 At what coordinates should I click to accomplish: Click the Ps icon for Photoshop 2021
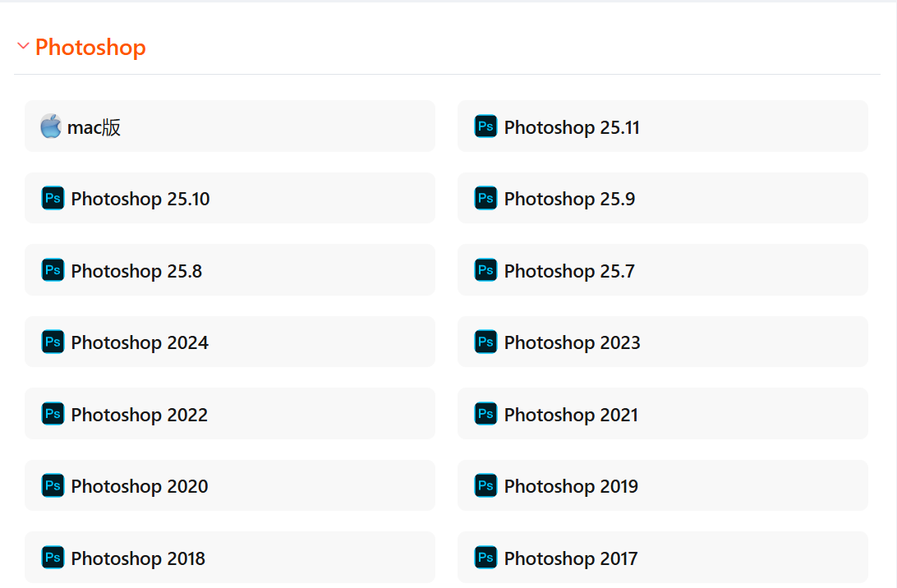pyautogui.click(x=485, y=414)
